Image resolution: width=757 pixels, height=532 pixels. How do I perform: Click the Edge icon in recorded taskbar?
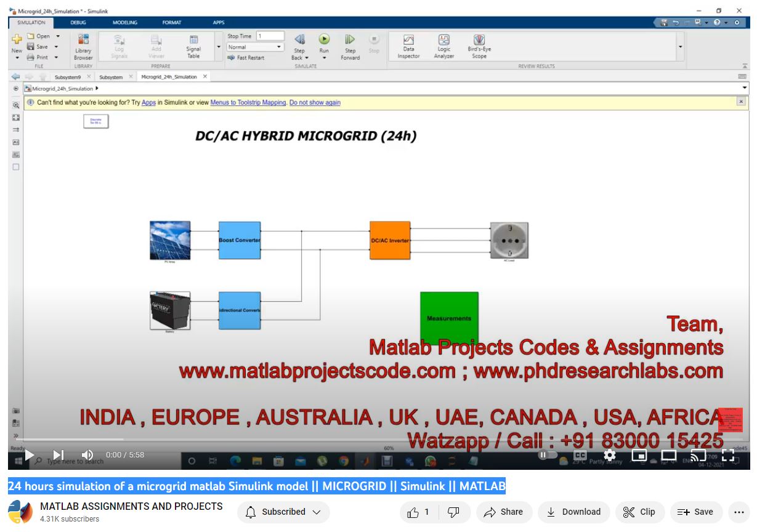(x=235, y=460)
